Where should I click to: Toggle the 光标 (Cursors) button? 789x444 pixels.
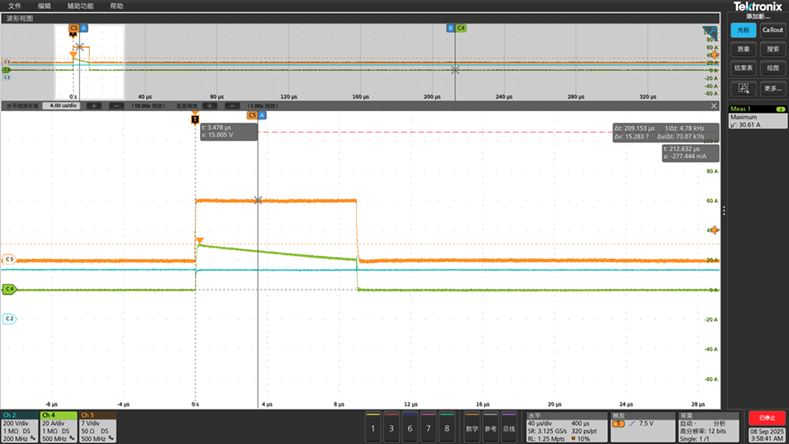pyautogui.click(x=742, y=30)
